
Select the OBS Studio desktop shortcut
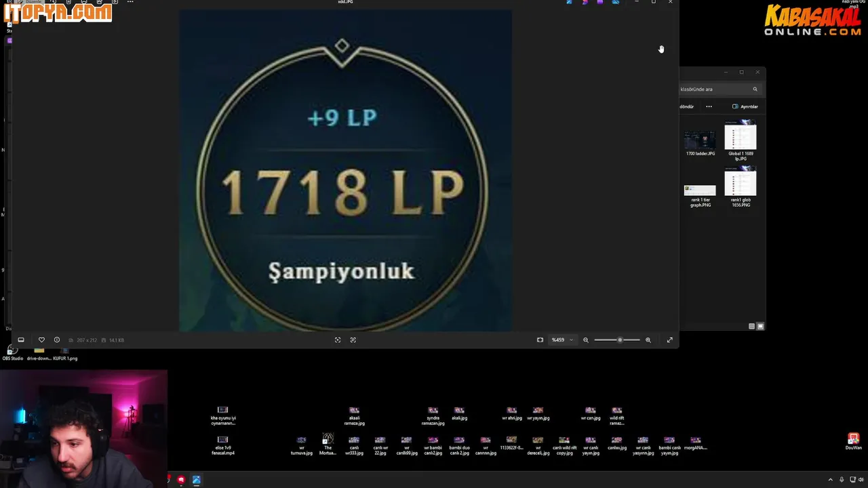point(13,353)
